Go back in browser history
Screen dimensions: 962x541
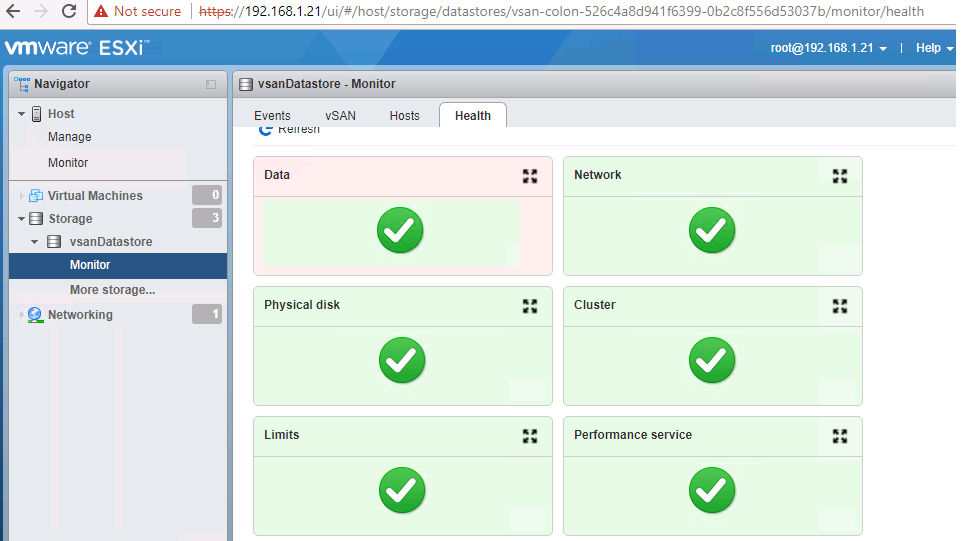pos(13,11)
